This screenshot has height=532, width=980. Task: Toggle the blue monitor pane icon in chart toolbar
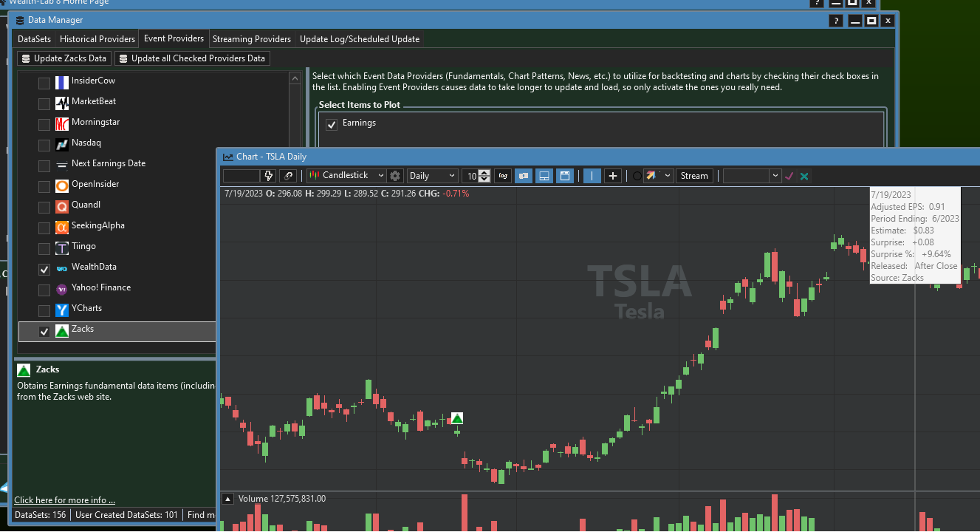[x=544, y=176]
